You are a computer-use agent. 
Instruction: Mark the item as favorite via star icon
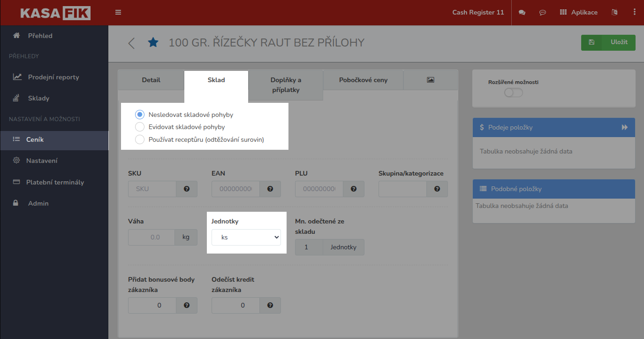click(153, 42)
